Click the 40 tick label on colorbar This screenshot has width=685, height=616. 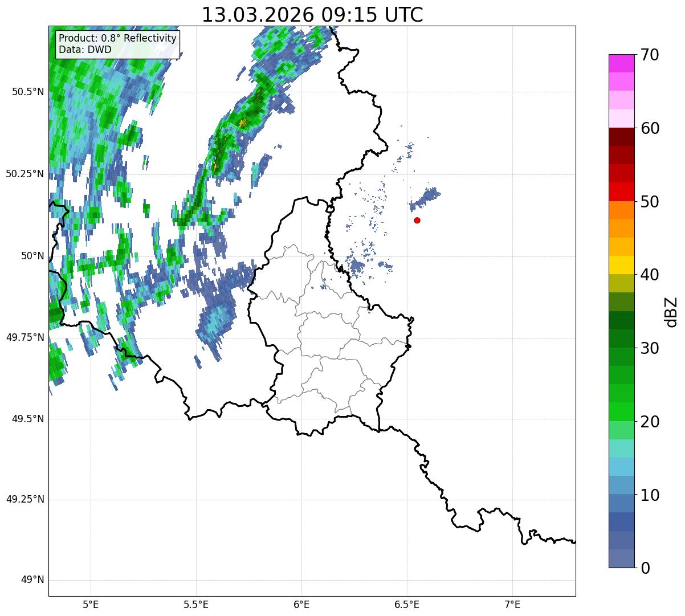point(650,275)
